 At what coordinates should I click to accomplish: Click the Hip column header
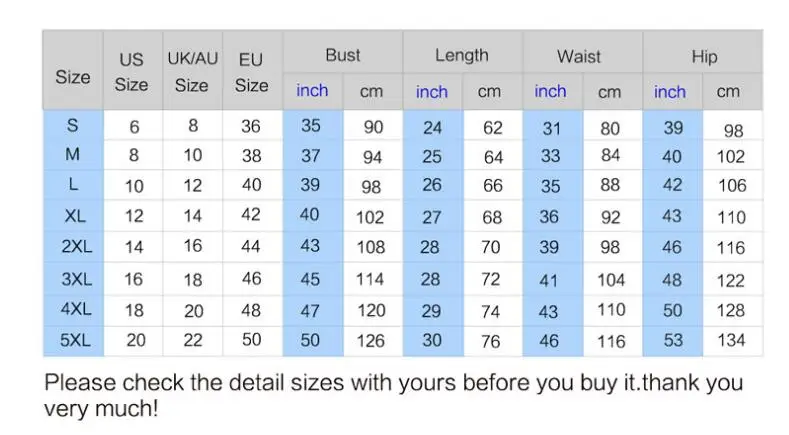pyautogui.click(x=703, y=56)
